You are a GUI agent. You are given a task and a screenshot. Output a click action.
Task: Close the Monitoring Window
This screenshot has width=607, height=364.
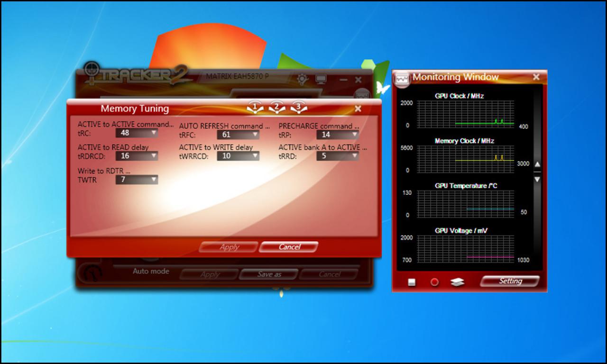(x=536, y=77)
